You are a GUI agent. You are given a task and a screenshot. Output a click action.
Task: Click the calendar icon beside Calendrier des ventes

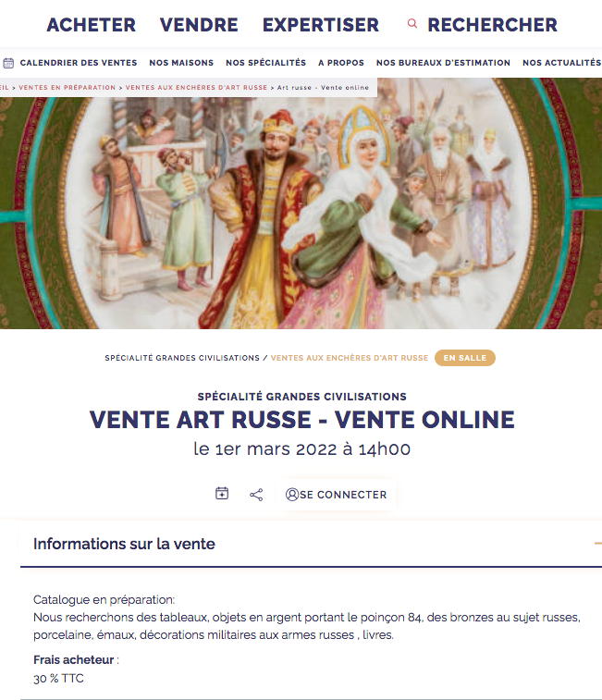click(x=8, y=63)
